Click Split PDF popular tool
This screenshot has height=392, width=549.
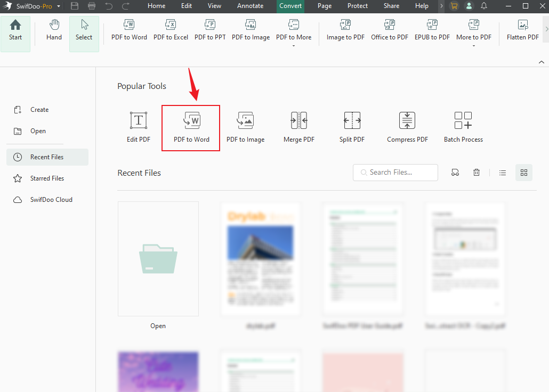[x=352, y=127]
